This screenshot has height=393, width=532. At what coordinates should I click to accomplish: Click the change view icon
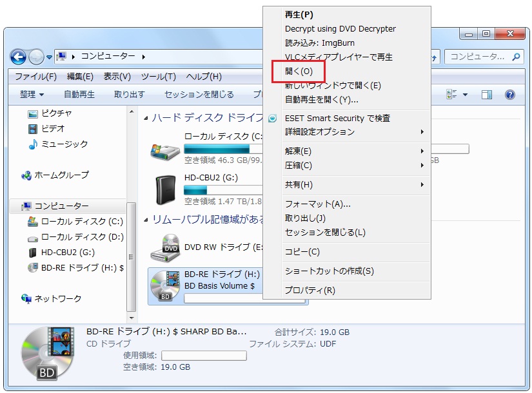(x=451, y=94)
